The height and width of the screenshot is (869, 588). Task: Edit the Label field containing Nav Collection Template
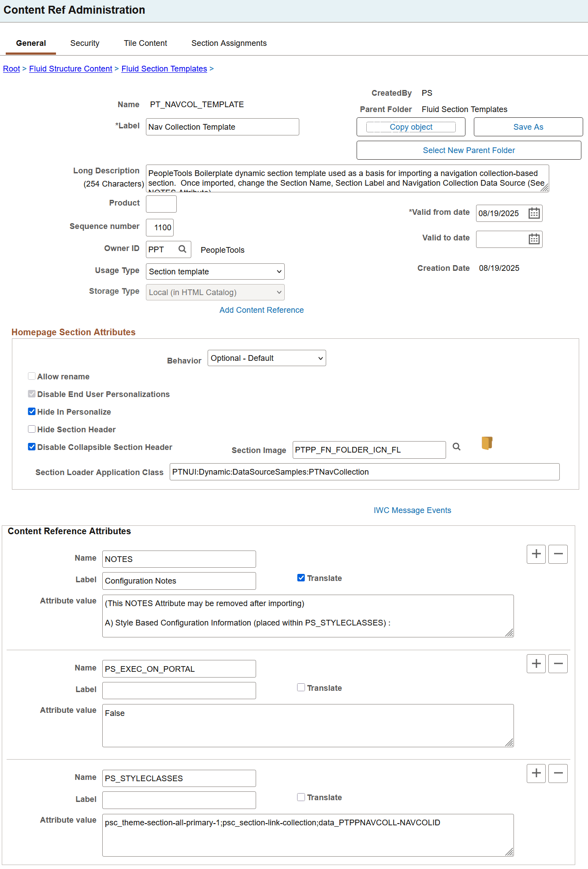(222, 127)
